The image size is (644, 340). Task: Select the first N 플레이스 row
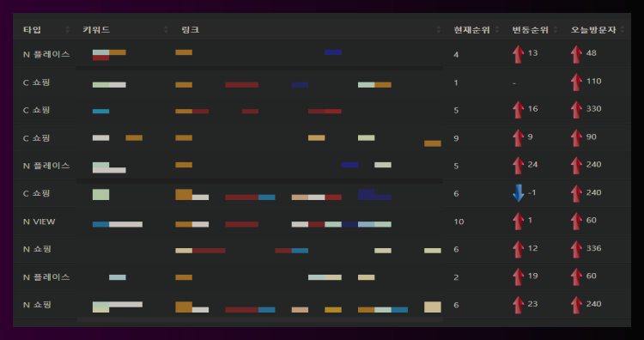pos(322,54)
